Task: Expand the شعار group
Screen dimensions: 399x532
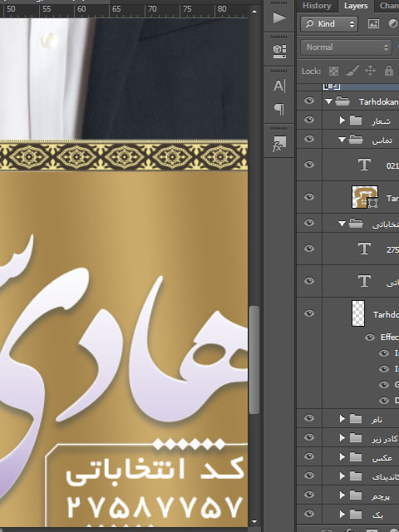Action: pyautogui.click(x=342, y=120)
